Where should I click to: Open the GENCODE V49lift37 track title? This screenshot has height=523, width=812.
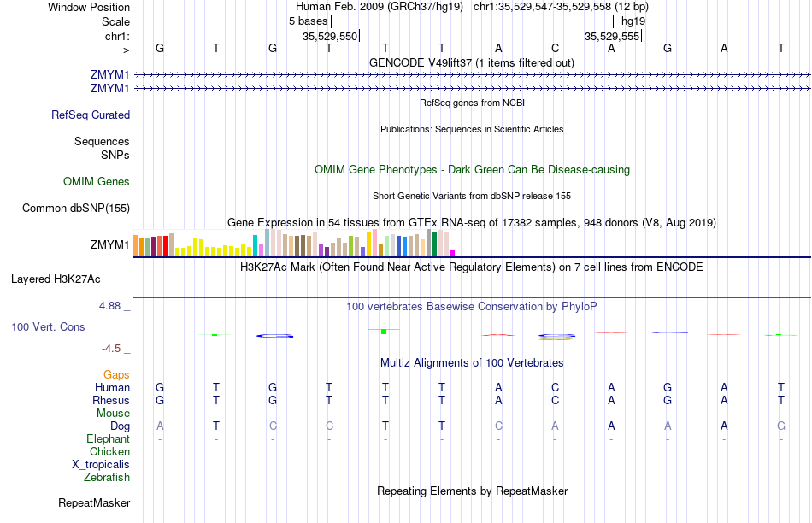tap(471, 62)
